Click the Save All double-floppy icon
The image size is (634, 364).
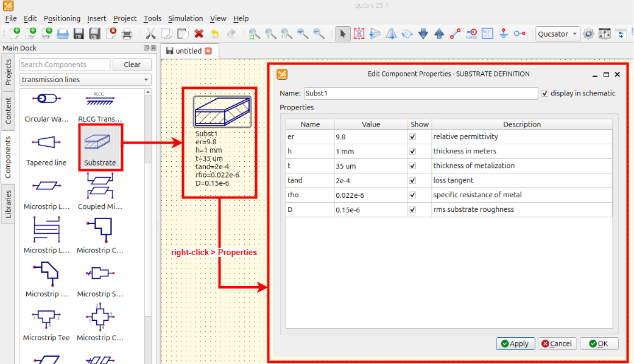pyautogui.click(x=94, y=33)
